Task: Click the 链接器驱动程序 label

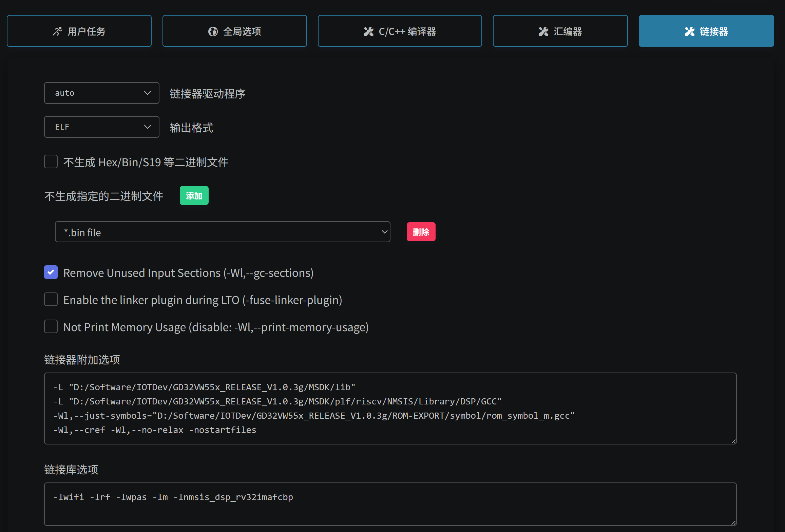Action: pos(208,94)
